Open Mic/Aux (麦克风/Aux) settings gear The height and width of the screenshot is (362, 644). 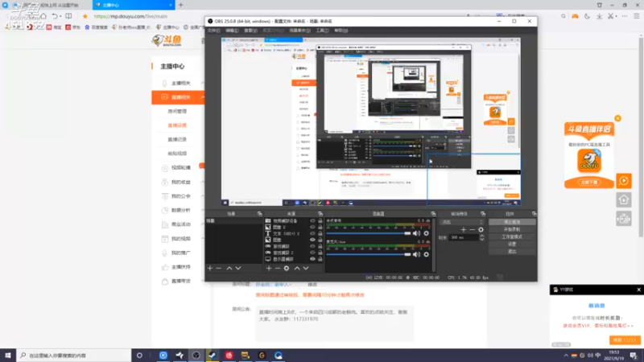coord(427,254)
